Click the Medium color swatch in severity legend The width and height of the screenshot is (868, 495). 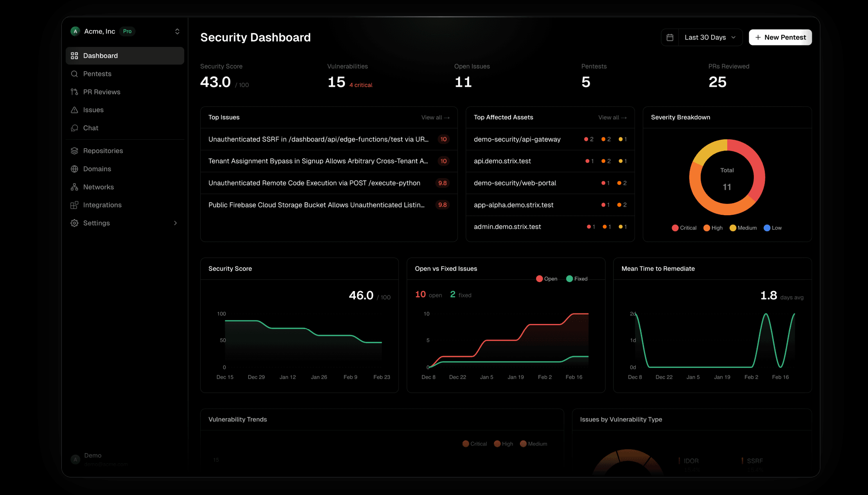(733, 228)
